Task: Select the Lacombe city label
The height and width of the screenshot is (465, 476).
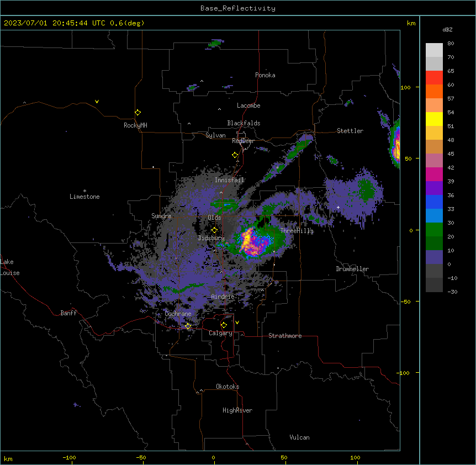Action: pyautogui.click(x=248, y=105)
